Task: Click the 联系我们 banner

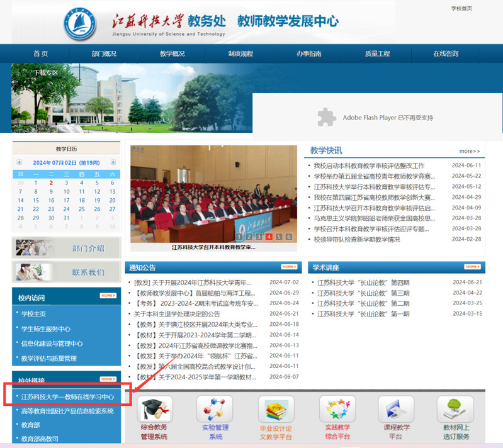Action: click(x=66, y=272)
